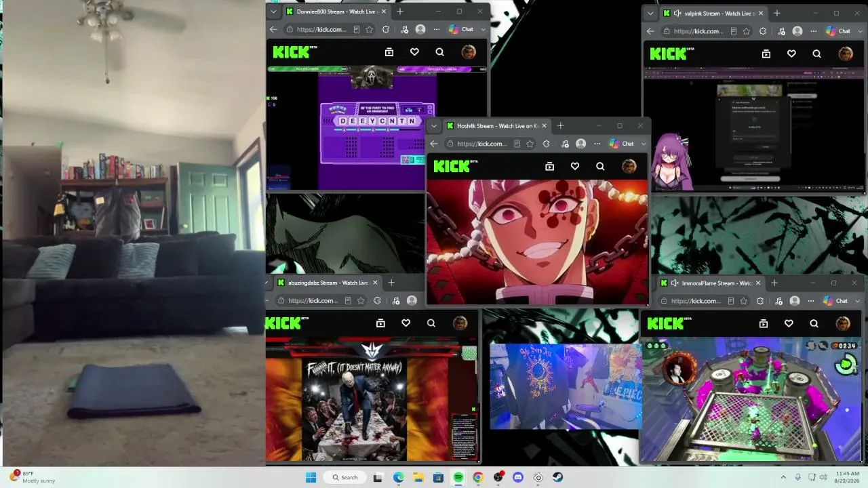
Task: Expand tab search in valpink window
Action: click(650, 14)
